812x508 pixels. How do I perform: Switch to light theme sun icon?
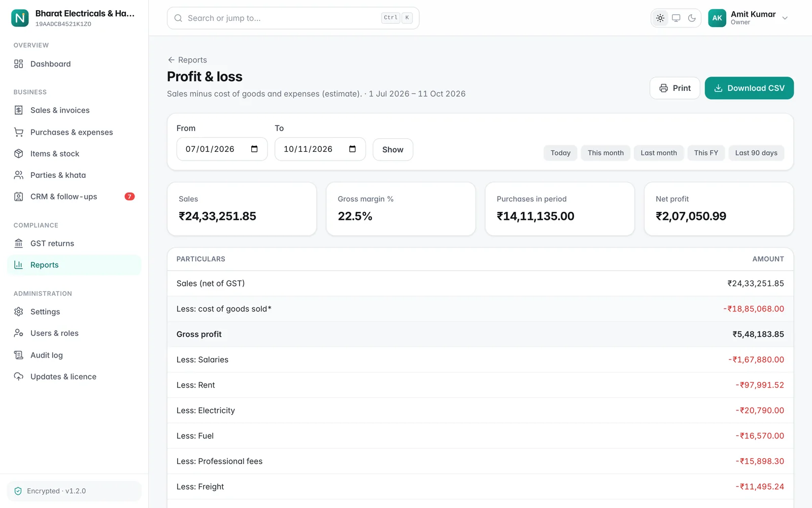pos(660,18)
